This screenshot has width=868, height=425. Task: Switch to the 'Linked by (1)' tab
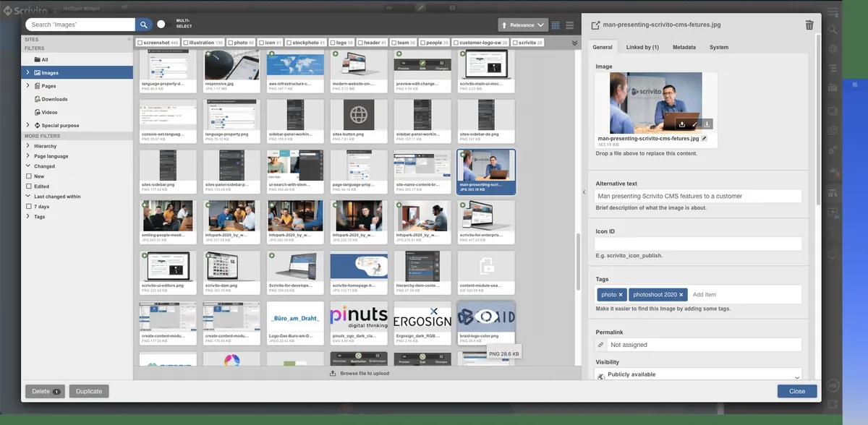tap(642, 48)
